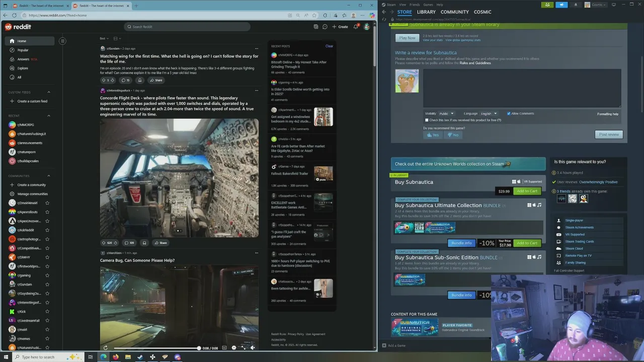The width and height of the screenshot is (644, 362).
Task: Open Task View on the taskbar
Action: 91,357
